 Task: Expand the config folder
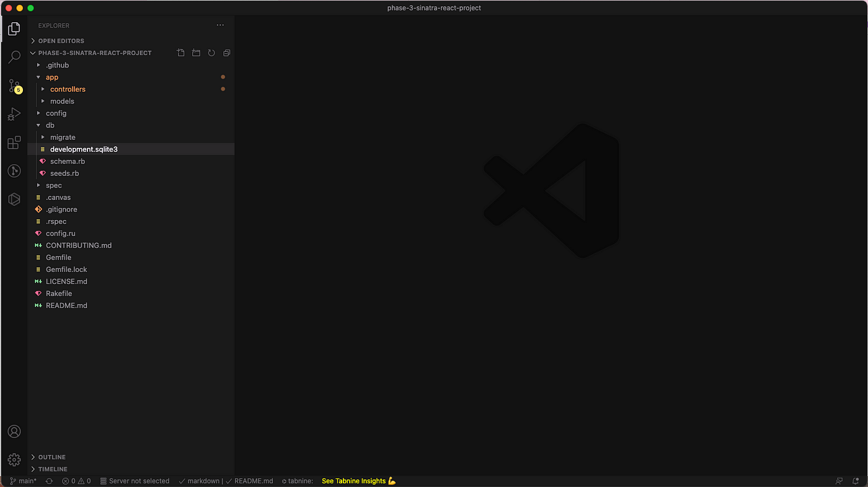tap(132, 113)
